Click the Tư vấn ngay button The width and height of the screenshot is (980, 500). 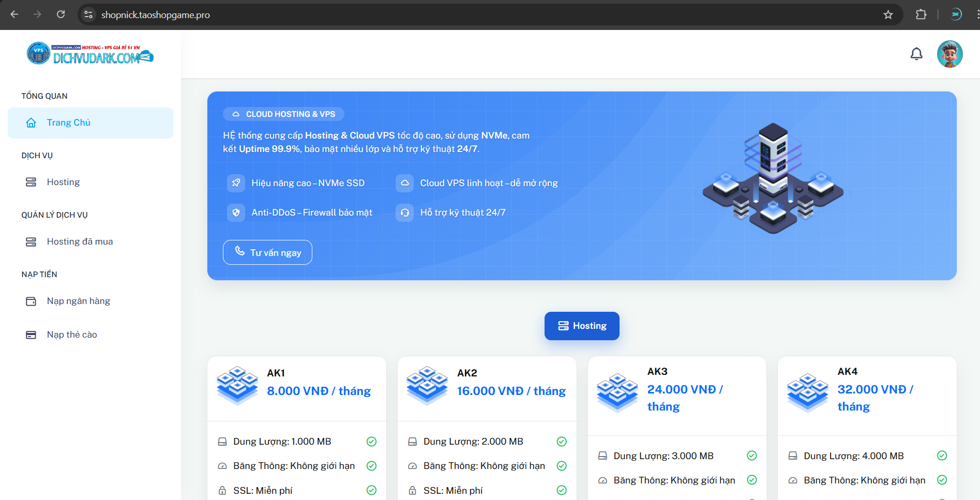(x=267, y=252)
